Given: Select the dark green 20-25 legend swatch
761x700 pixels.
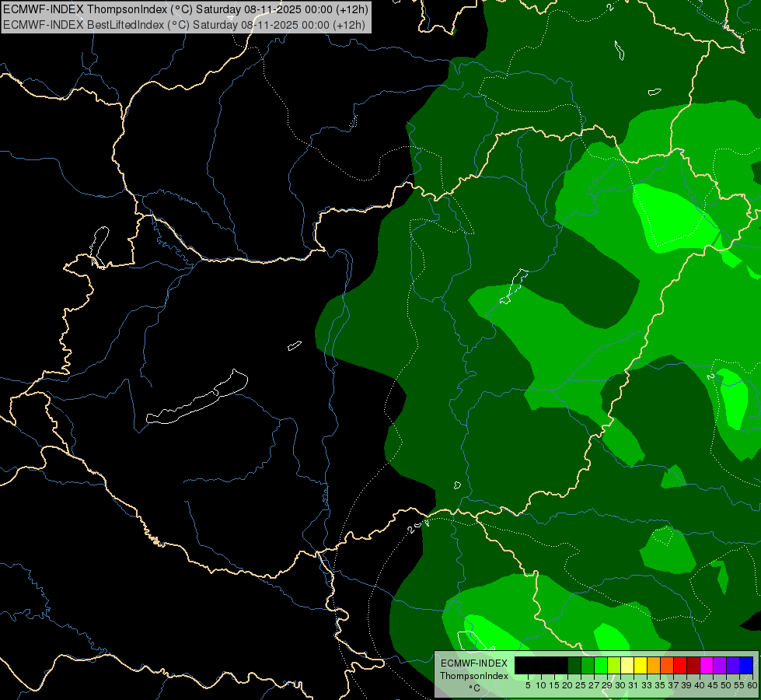Looking at the screenshot, I should (x=574, y=665).
